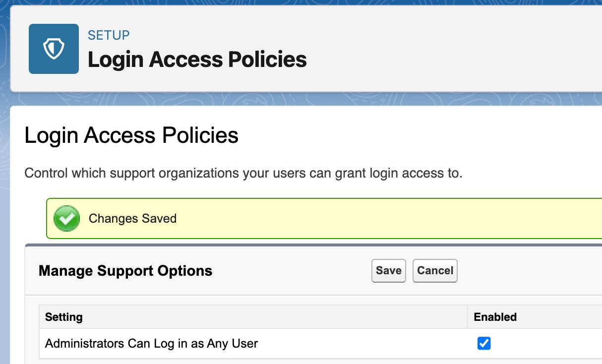
Task: Disable Administrators Can Log in as Any User
Action: pyautogui.click(x=483, y=343)
